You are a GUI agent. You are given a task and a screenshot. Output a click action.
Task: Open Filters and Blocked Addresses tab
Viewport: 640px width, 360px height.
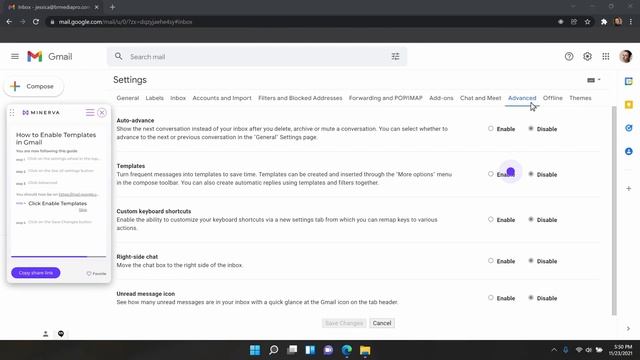[x=300, y=98]
